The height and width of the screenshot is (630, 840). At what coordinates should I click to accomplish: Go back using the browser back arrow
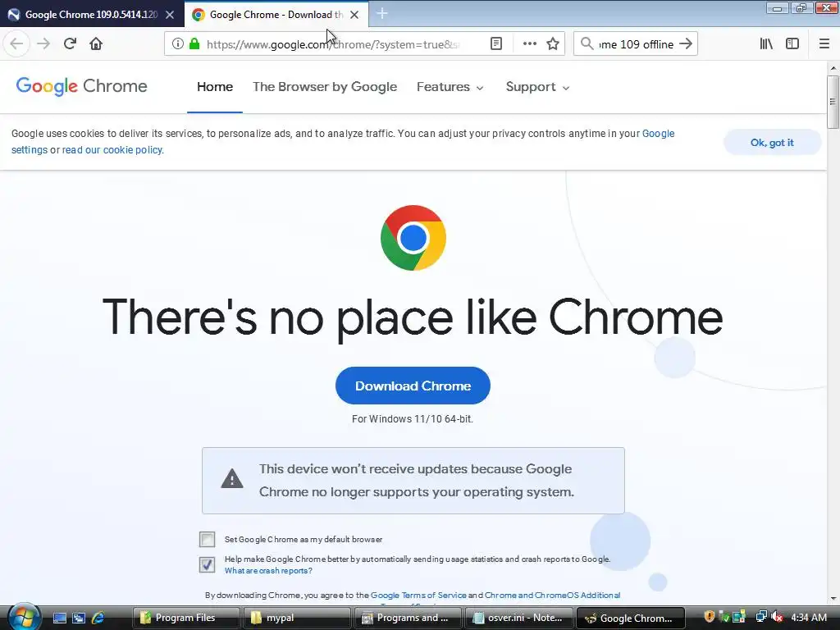pyautogui.click(x=16, y=43)
